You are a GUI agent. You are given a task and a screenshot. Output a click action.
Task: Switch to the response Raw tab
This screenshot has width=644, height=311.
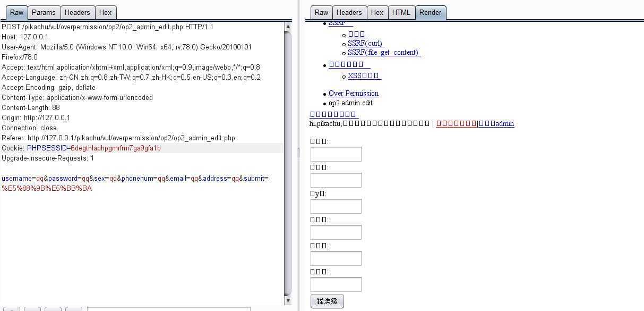tap(322, 12)
